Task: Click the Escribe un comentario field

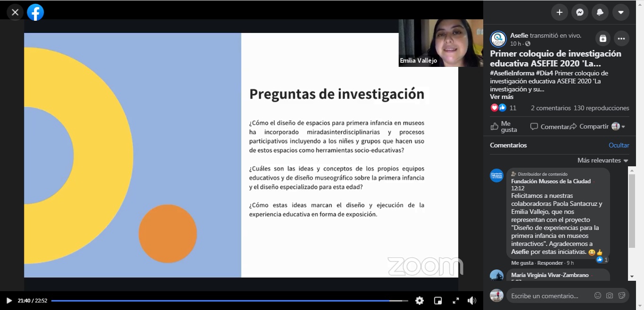Action: click(x=547, y=296)
